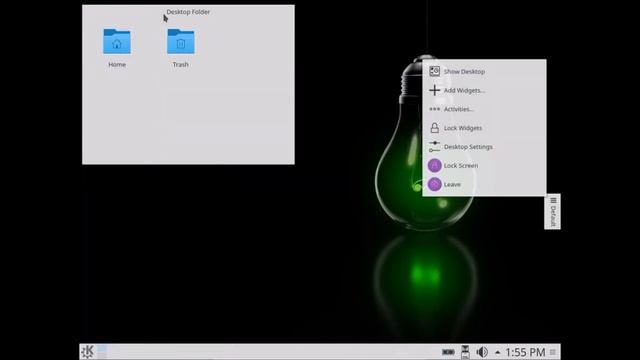The image size is (640, 360).
Task: Open the battery indicator in system tray
Action: 448,352
